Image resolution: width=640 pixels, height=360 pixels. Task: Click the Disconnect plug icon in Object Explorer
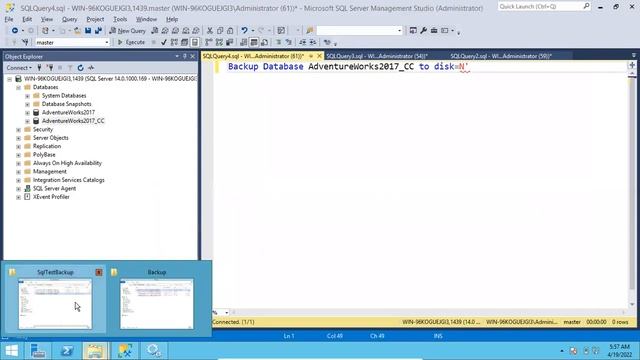[x=50, y=68]
